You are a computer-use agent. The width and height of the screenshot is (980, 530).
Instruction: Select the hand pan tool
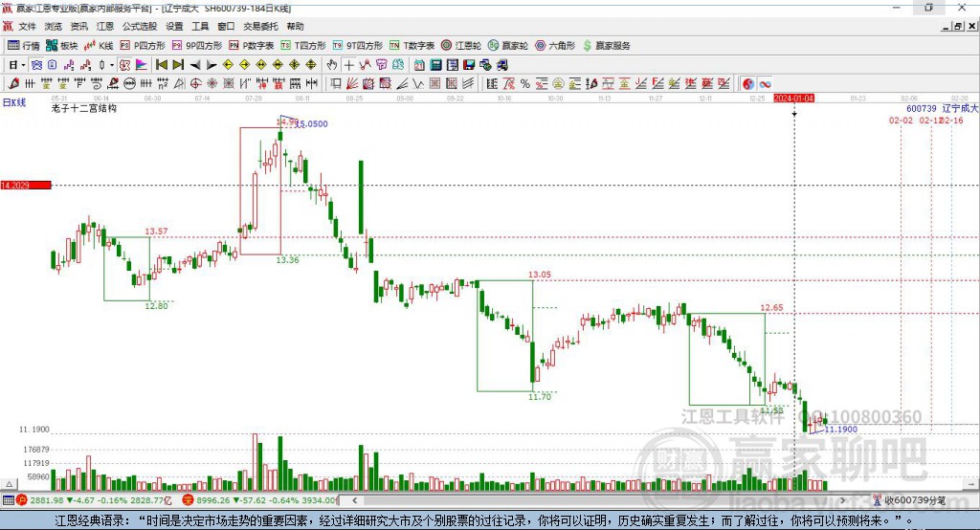[332, 65]
